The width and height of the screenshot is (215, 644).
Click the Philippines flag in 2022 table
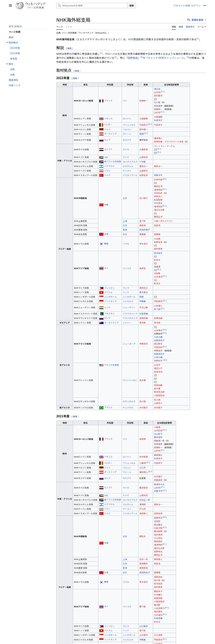pos(101,288)
